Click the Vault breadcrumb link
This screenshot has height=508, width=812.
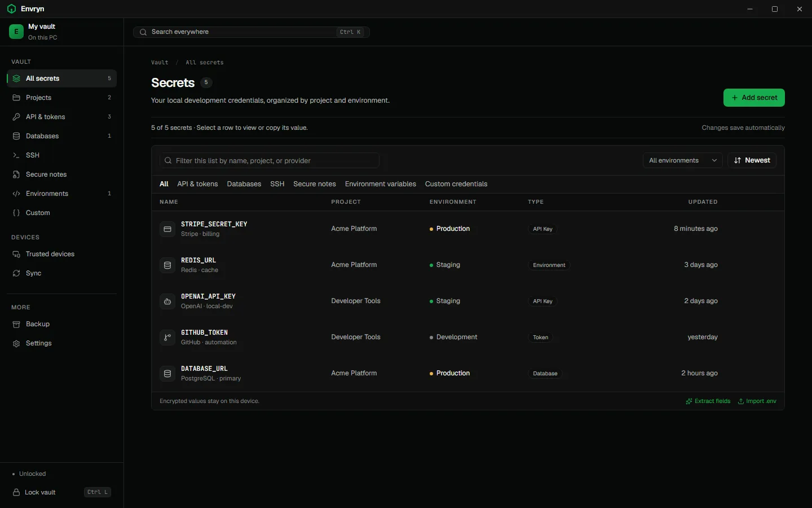coord(160,63)
